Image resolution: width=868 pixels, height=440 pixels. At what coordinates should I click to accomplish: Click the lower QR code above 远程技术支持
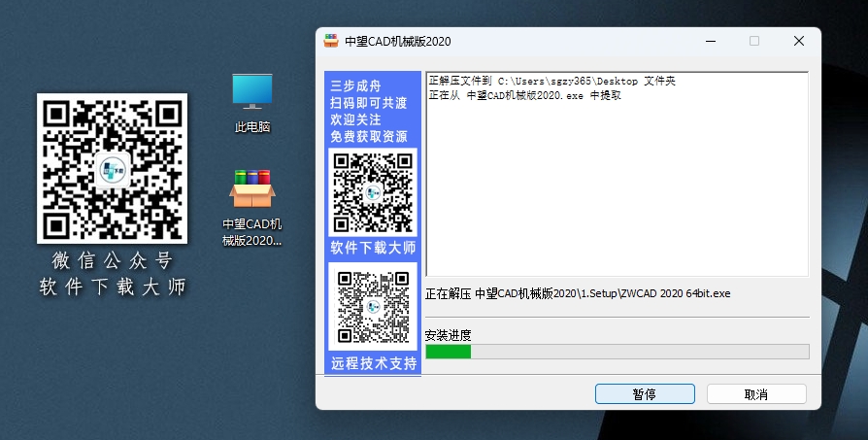click(x=373, y=307)
